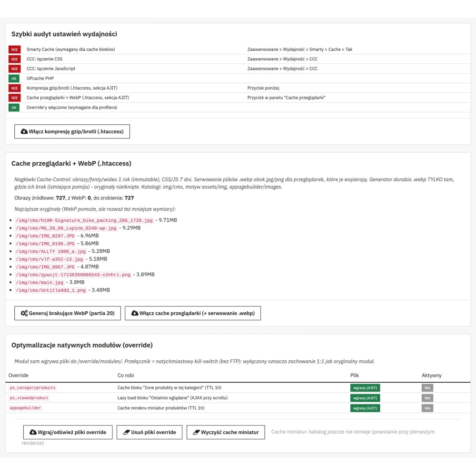Click Aktywny column header
Screen dimensions: 476x476
pyautogui.click(x=431, y=375)
